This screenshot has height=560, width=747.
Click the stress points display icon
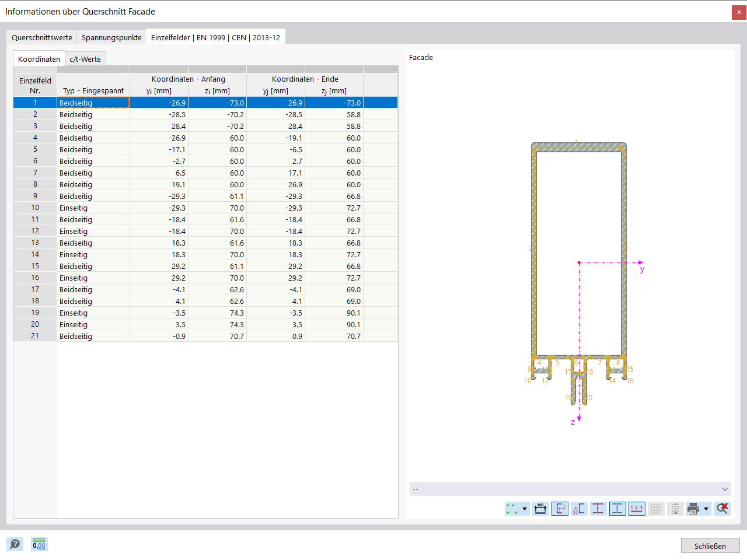point(512,509)
